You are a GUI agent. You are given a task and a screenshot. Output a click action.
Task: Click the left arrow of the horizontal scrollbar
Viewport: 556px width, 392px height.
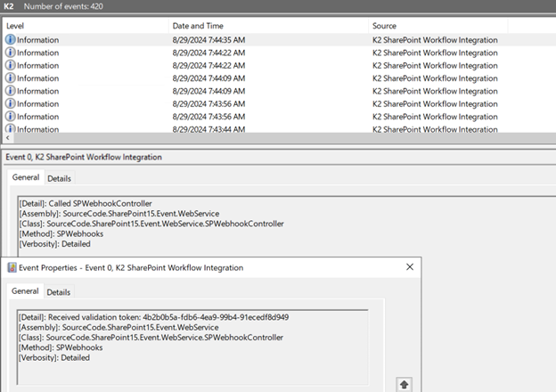(x=7, y=139)
